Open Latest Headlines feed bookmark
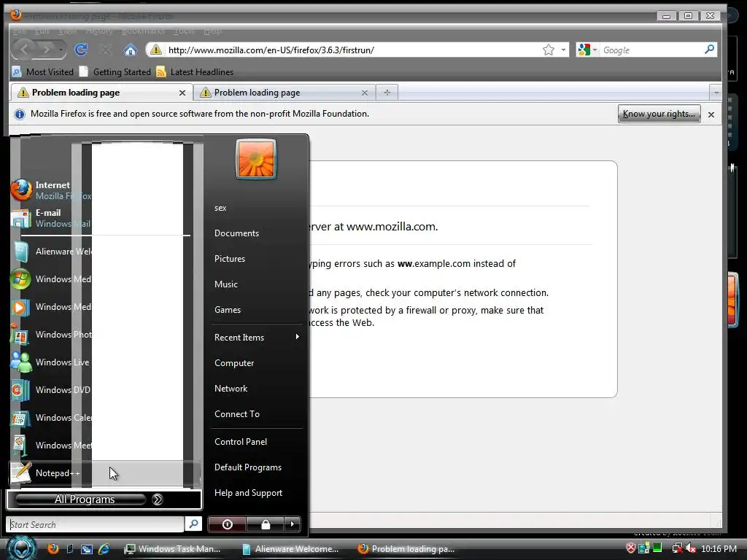This screenshot has width=747, height=560. coord(195,72)
